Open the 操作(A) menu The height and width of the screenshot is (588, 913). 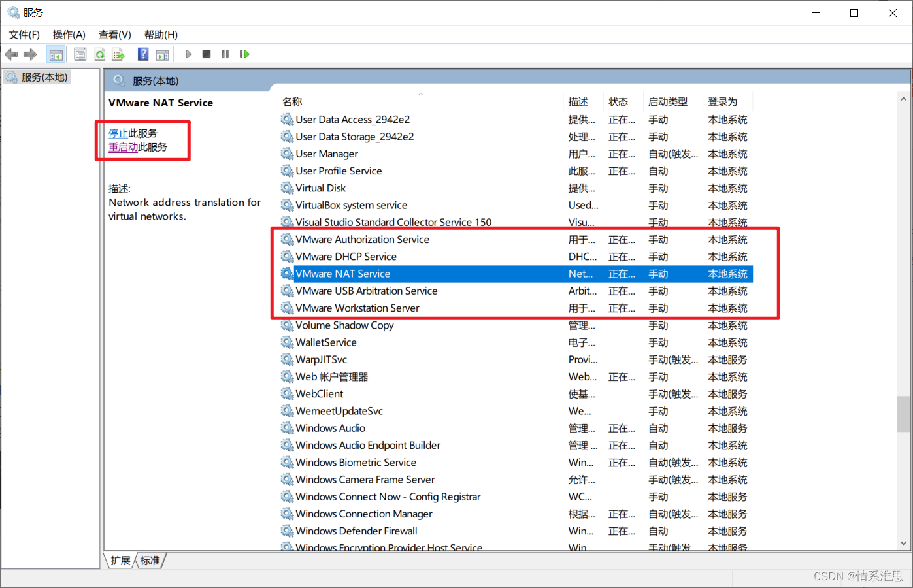pyautogui.click(x=69, y=35)
